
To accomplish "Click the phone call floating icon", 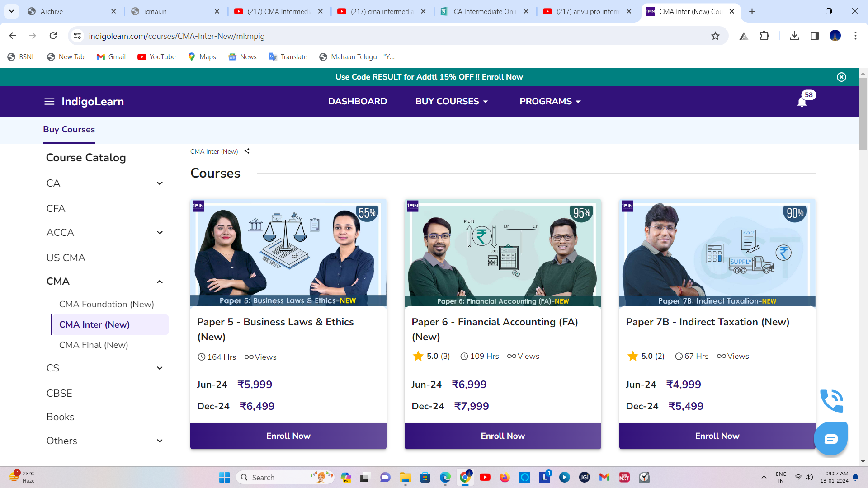I will pos(831,400).
